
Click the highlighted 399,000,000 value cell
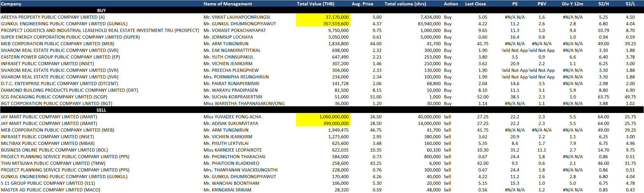324,123
